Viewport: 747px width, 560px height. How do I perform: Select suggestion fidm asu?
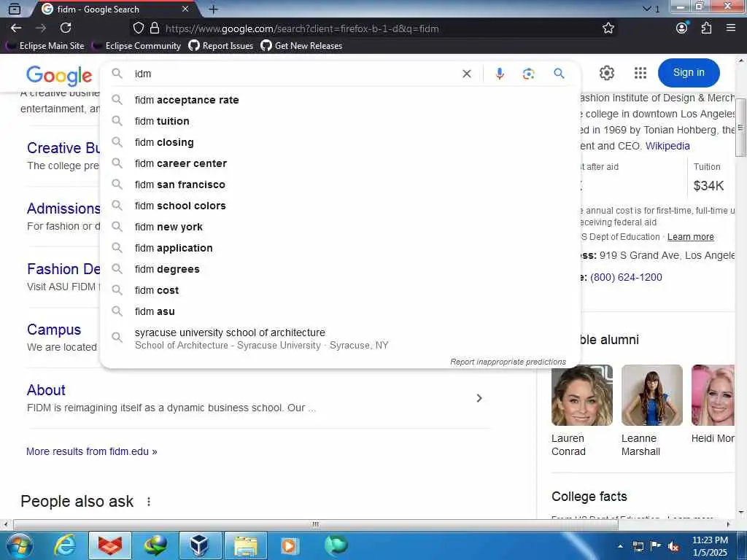point(340,311)
